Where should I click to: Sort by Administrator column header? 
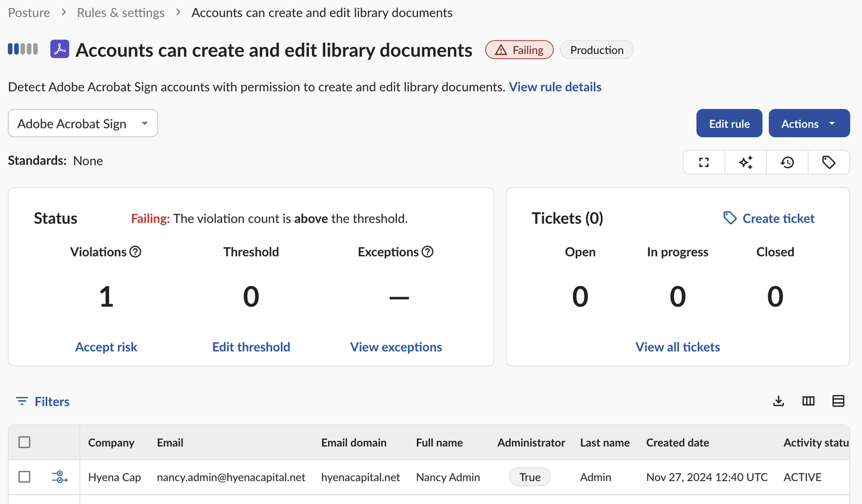coord(531,442)
